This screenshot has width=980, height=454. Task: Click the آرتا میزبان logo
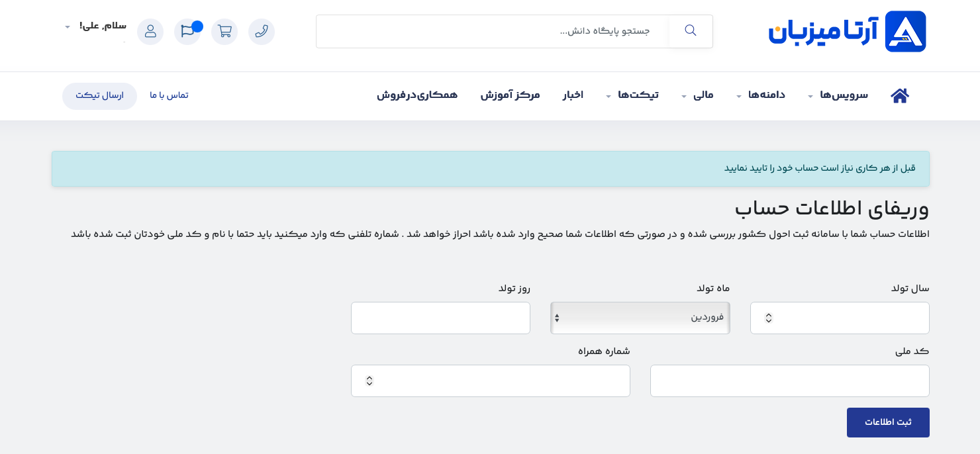tap(847, 31)
